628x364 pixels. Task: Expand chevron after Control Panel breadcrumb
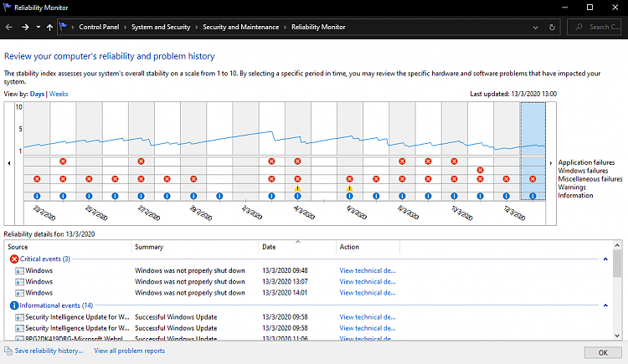(x=125, y=28)
